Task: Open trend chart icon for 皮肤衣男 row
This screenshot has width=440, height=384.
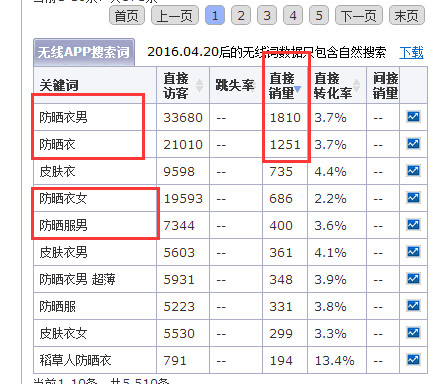Action: pyautogui.click(x=413, y=252)
